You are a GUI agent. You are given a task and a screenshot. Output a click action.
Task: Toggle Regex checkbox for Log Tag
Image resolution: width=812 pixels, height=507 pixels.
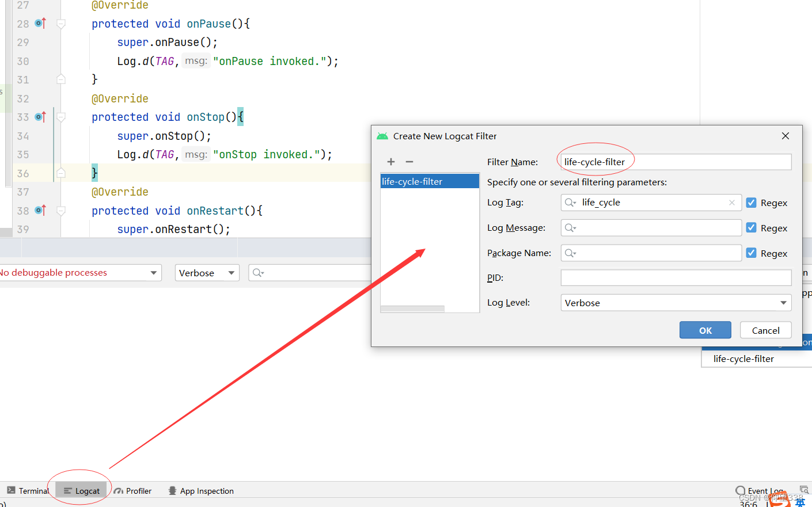tap(752, 203)
